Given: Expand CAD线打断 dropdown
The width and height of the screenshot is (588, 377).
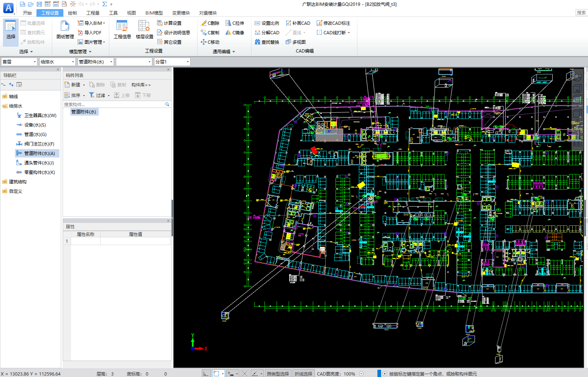Looking at the screenshot, I should click(349, 33).
